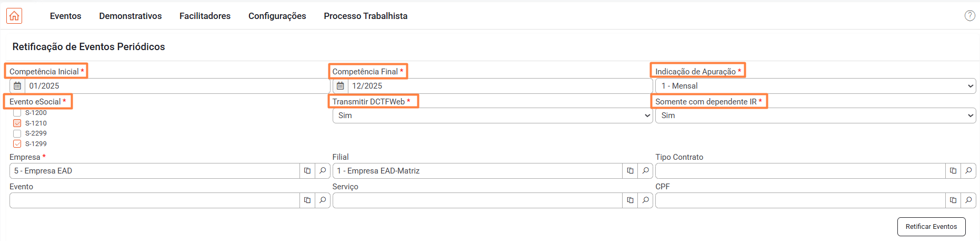Open calendar for Competência Final
Screen dimensions: 980x241
pos(341,86)
